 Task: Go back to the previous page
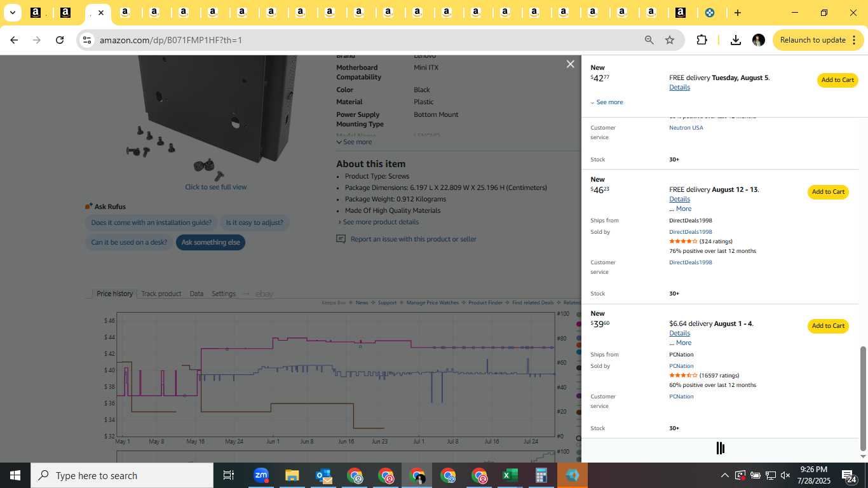(14, 40)
